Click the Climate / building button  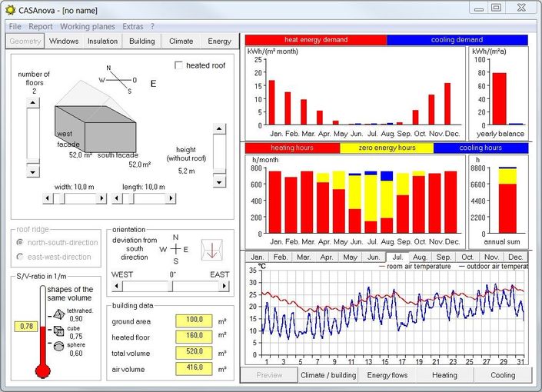coord(328,375)
